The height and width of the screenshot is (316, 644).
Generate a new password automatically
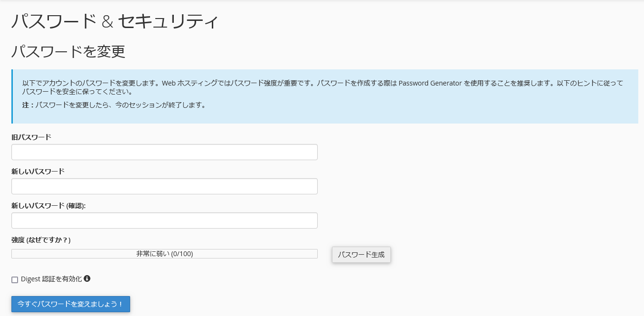pos(361,255)
